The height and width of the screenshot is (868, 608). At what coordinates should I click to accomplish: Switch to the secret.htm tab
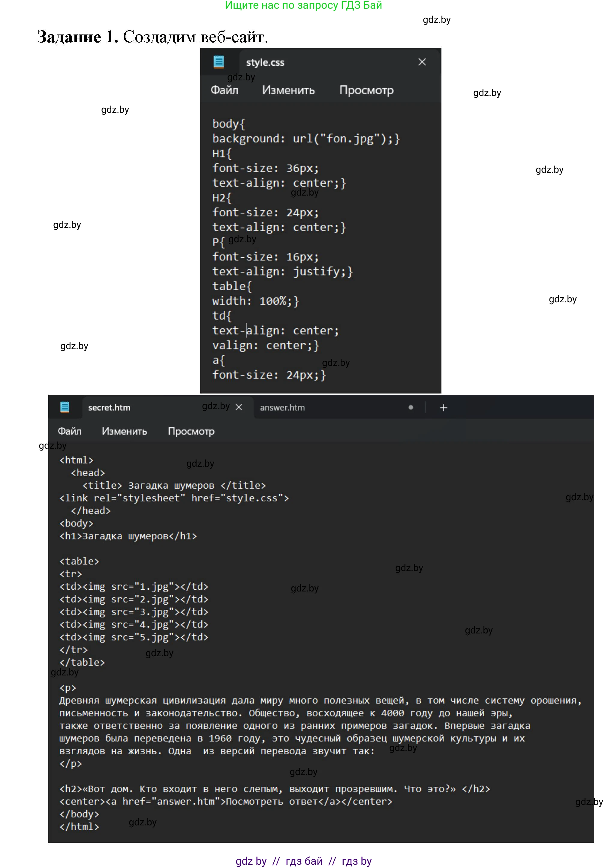110,408
